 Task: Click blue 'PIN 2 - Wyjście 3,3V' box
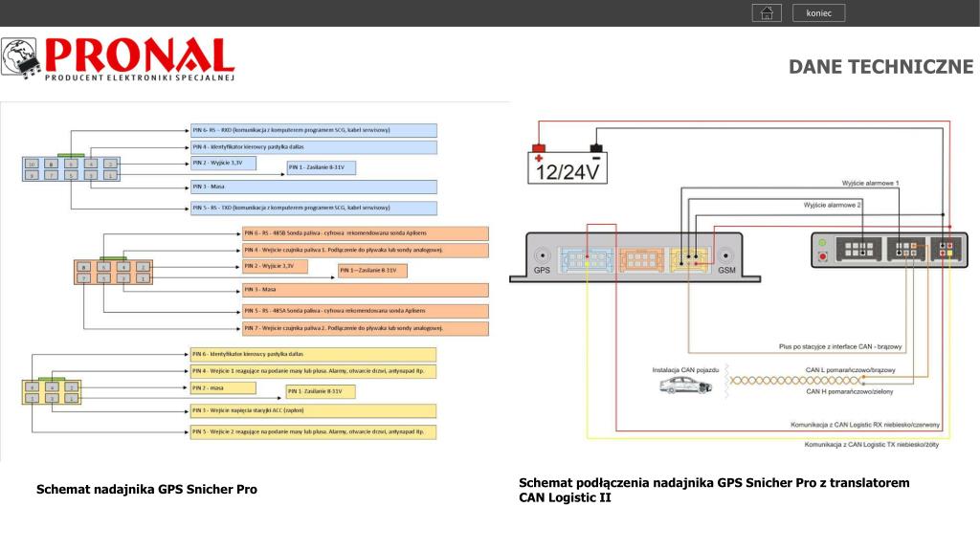[x=223, y=163]
